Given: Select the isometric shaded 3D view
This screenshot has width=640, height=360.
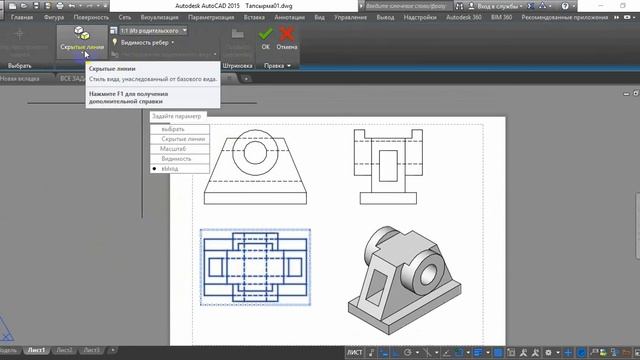Looking at the screenshot, I should (404, 280).
